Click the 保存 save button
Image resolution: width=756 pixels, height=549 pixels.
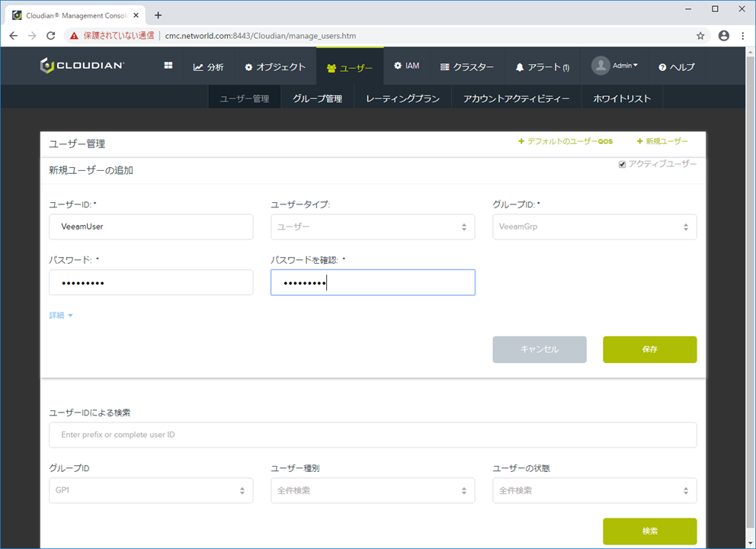click(x=649, y=349)
